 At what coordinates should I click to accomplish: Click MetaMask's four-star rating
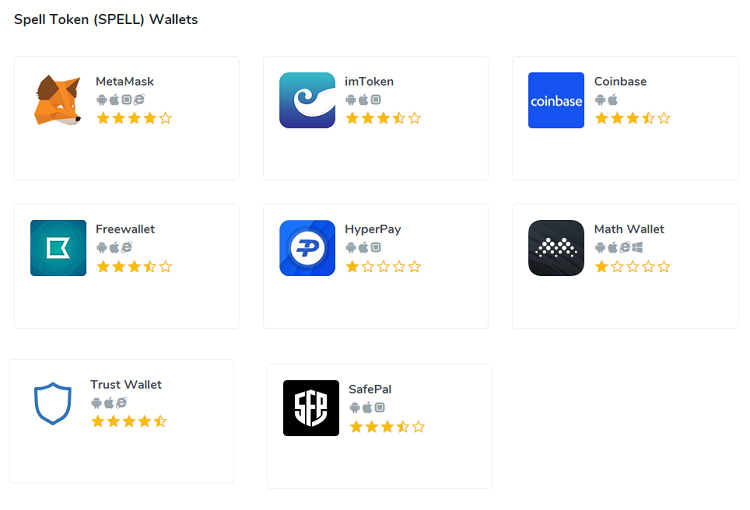134,118
